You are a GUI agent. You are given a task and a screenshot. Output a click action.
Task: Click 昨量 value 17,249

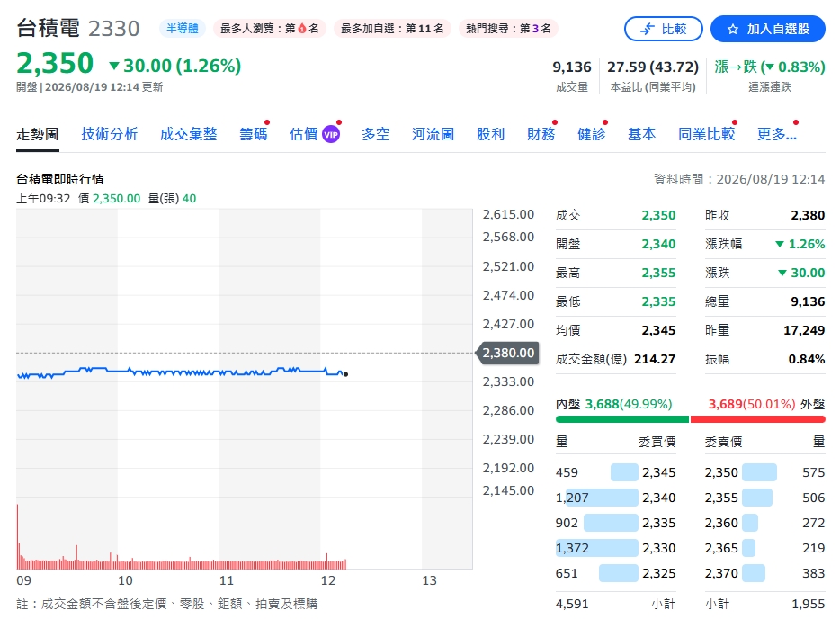[804, 331]
